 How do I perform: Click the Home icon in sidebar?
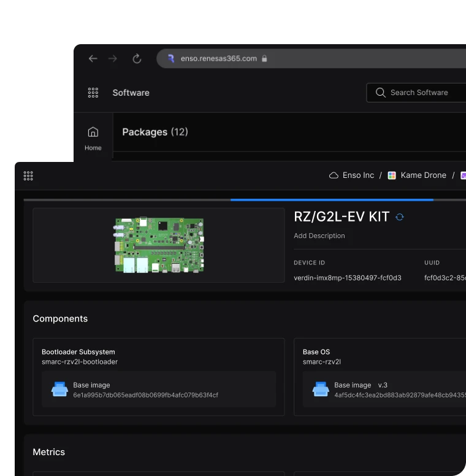93,132
